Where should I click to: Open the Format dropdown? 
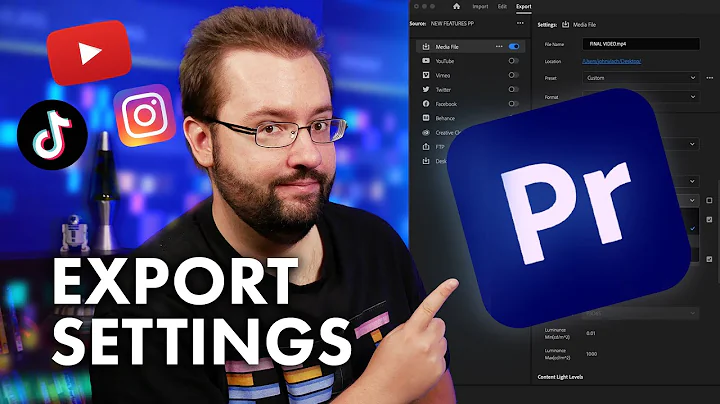641,97
